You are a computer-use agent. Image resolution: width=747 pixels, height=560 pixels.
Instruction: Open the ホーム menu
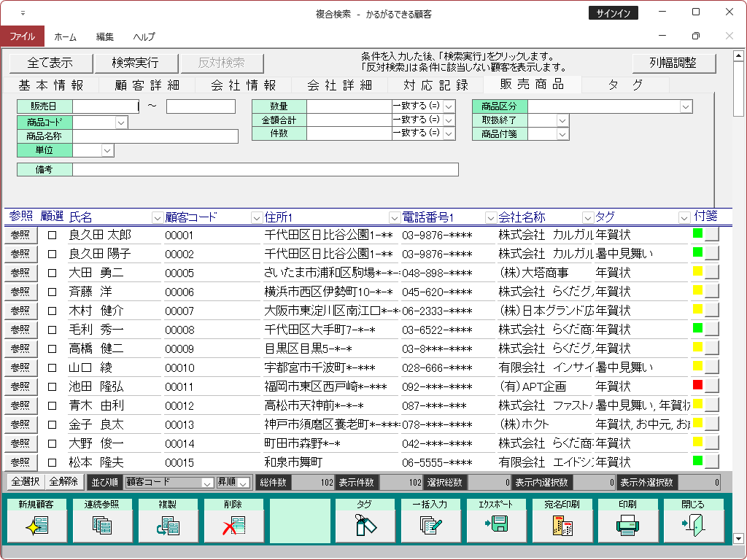coord(66,36)
